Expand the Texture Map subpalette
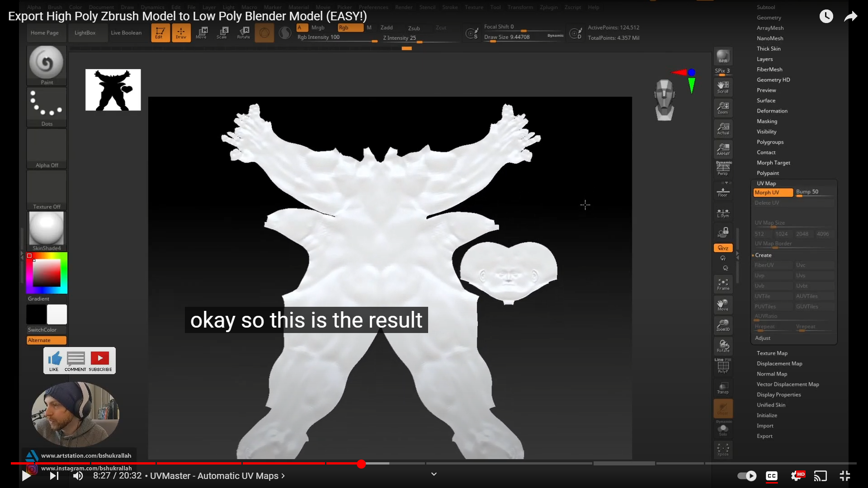This screenshot has width=868, height=488. (x=772, y=353)
